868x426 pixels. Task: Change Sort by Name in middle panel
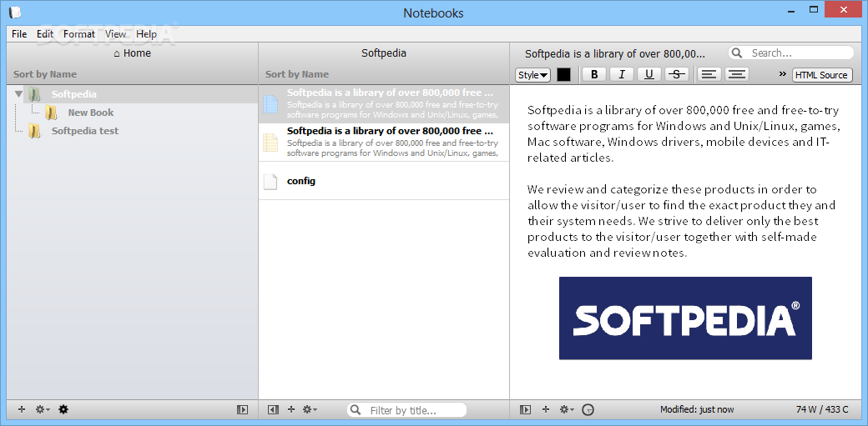click(x=297, y=74)
